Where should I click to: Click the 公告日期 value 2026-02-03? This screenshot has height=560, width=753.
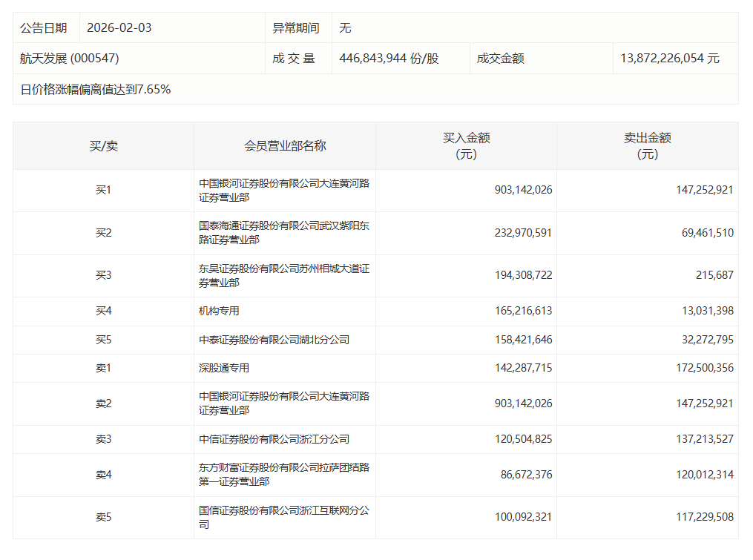click(x=119, y=28)
